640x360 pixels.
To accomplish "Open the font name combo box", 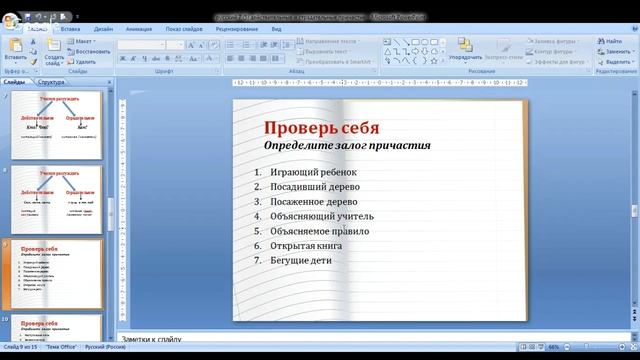I will pyautogui.click(x=141, y=45).
